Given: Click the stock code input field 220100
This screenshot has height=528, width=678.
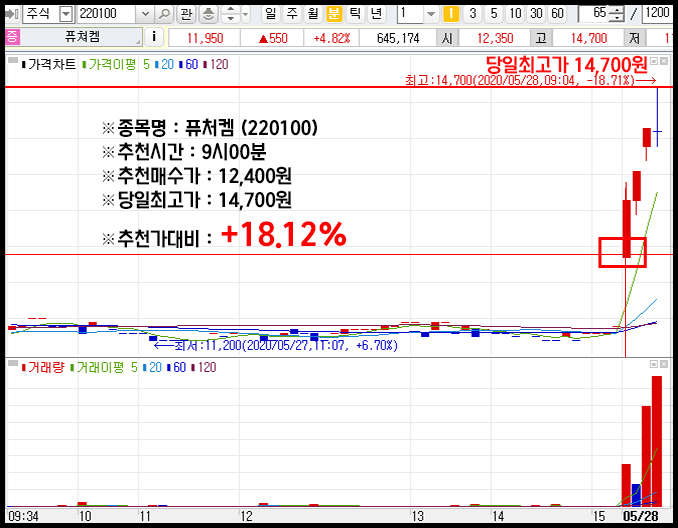Looking at the screenshot, I should [x=107, y=14].
